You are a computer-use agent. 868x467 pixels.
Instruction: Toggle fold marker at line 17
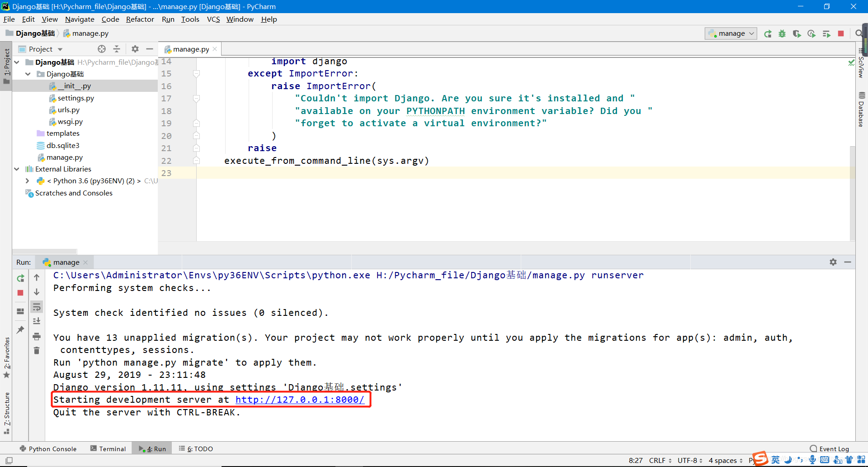click(x=196, y=98)
